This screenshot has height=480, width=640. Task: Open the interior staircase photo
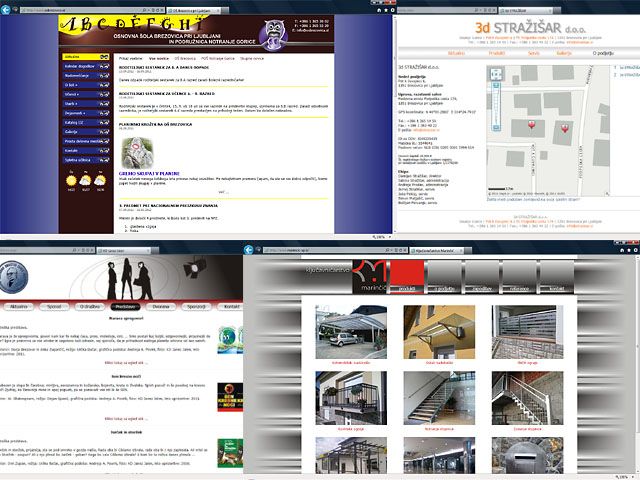pyautogui.click(x=439, y=398)
